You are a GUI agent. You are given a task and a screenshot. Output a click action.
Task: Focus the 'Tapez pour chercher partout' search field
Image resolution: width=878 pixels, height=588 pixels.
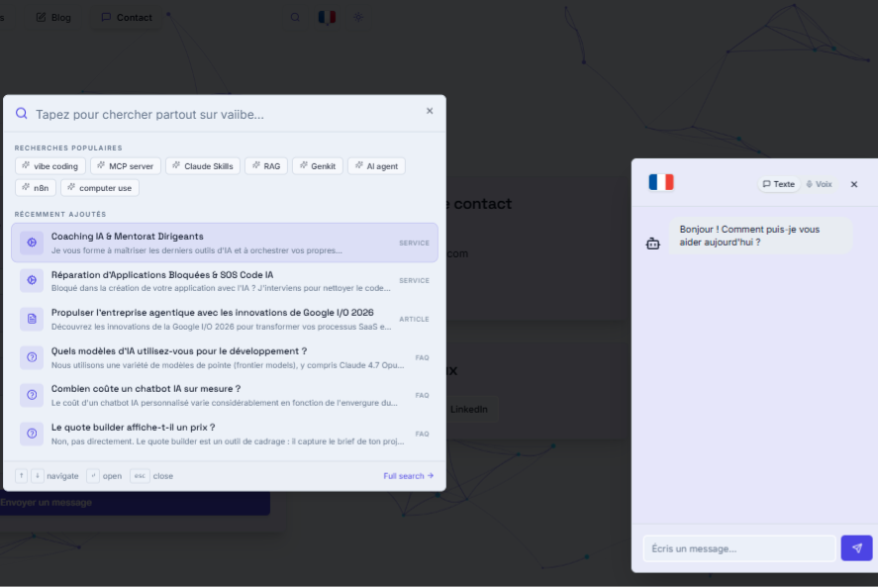224,114
